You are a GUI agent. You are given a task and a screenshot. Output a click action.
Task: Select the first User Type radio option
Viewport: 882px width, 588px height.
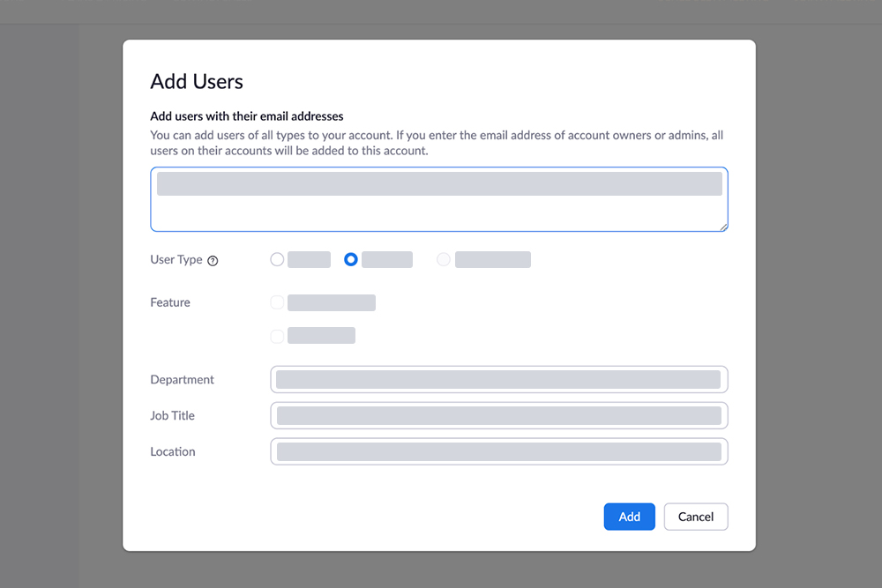coord(277,259)
